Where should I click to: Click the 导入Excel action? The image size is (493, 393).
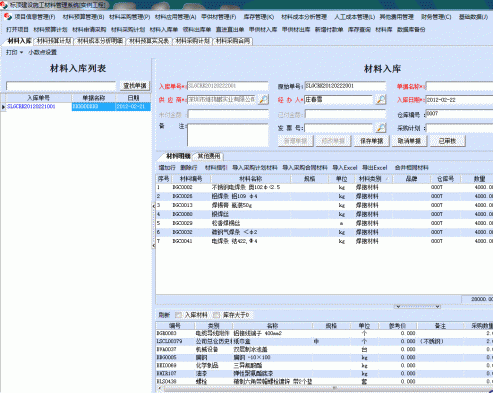345,168
